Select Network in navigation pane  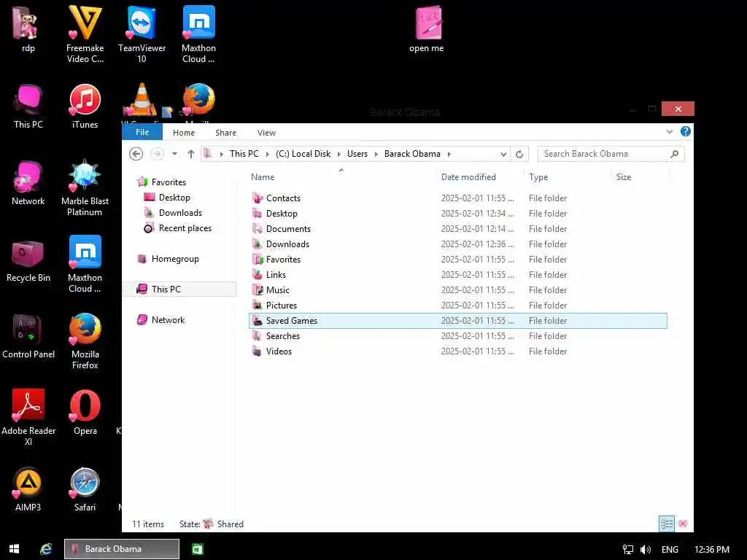(160, 320)
